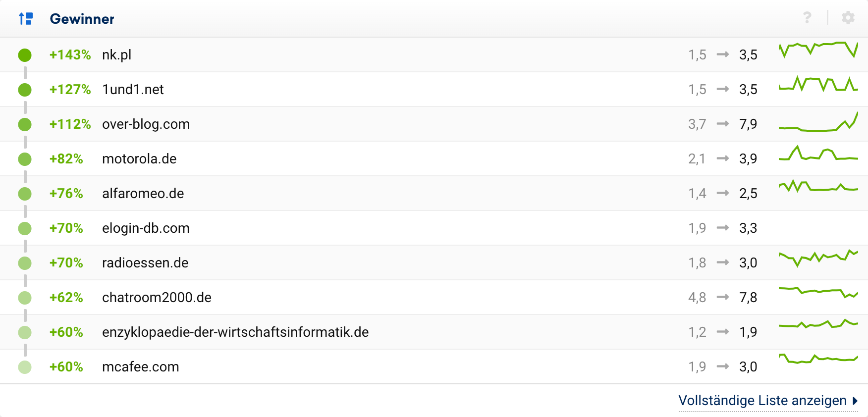Viewport: 868px width, 417px height.
Task: Open the settings gear icon
Action: [848, 18]
